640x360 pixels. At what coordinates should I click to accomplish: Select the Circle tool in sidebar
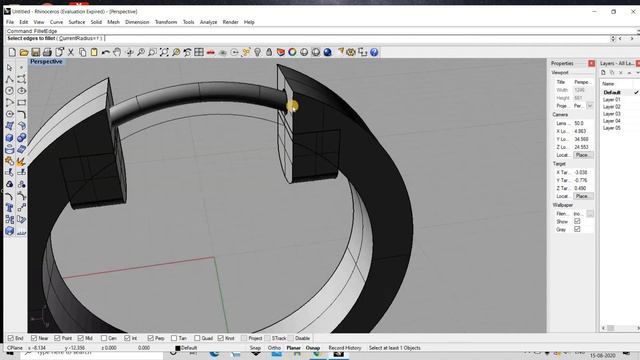pos(10,91)
